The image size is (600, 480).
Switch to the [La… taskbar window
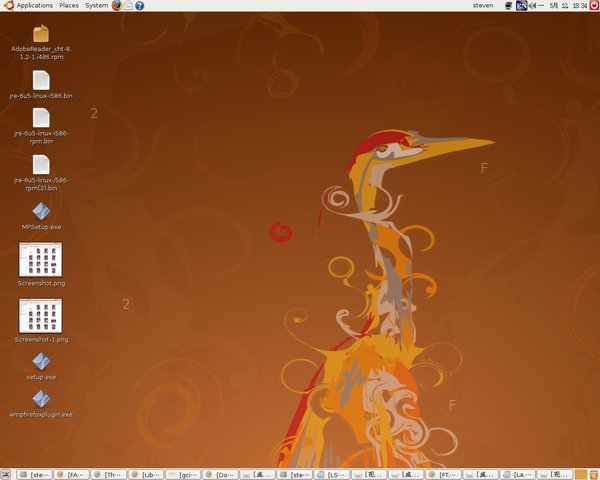click(x=517, y=475)
